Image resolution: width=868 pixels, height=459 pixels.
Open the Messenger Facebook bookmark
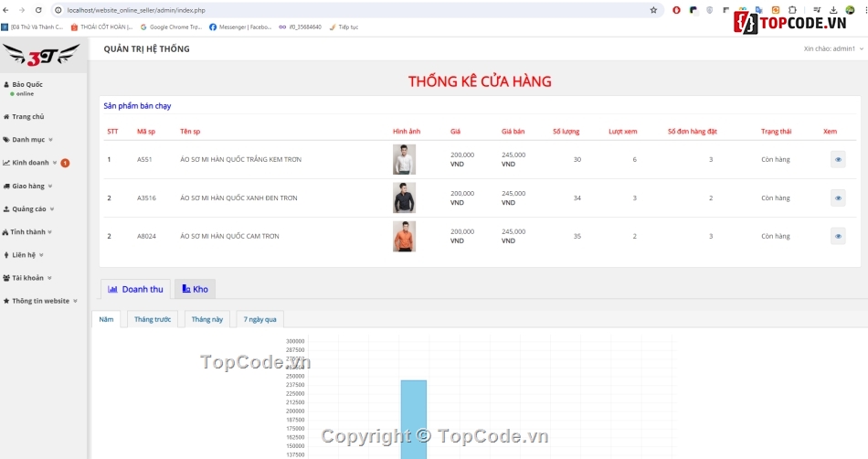click(240, 27)
